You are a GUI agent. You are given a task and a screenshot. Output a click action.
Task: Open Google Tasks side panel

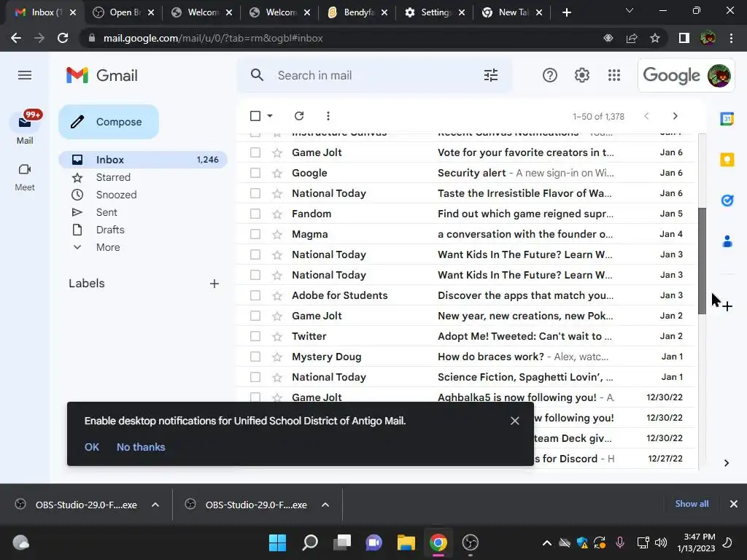pyautogui.click(x=727, y=201)
